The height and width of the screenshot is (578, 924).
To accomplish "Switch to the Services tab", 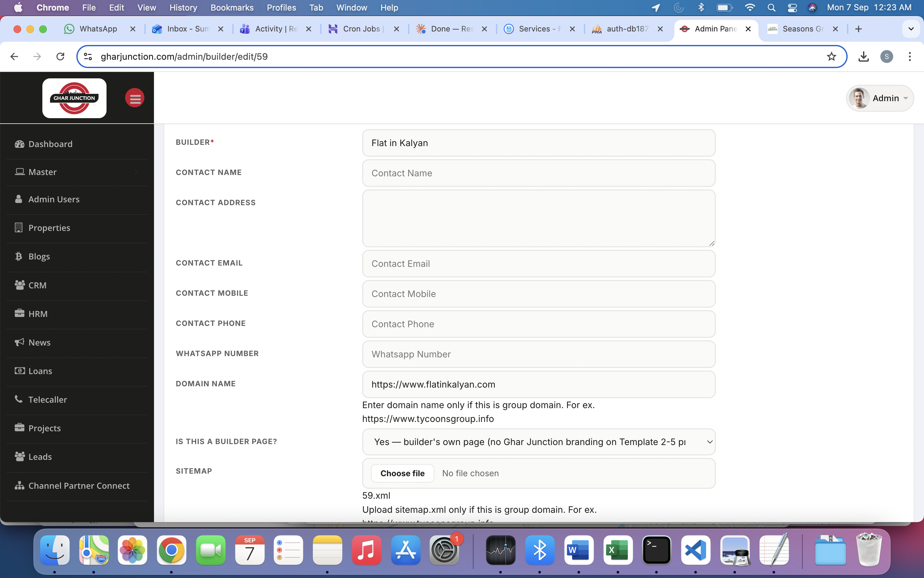I will [539, 29].
